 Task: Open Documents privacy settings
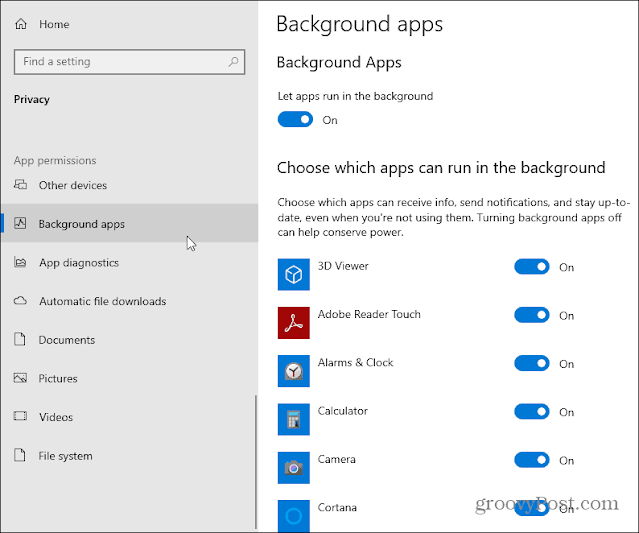click(x=129, y=339)
